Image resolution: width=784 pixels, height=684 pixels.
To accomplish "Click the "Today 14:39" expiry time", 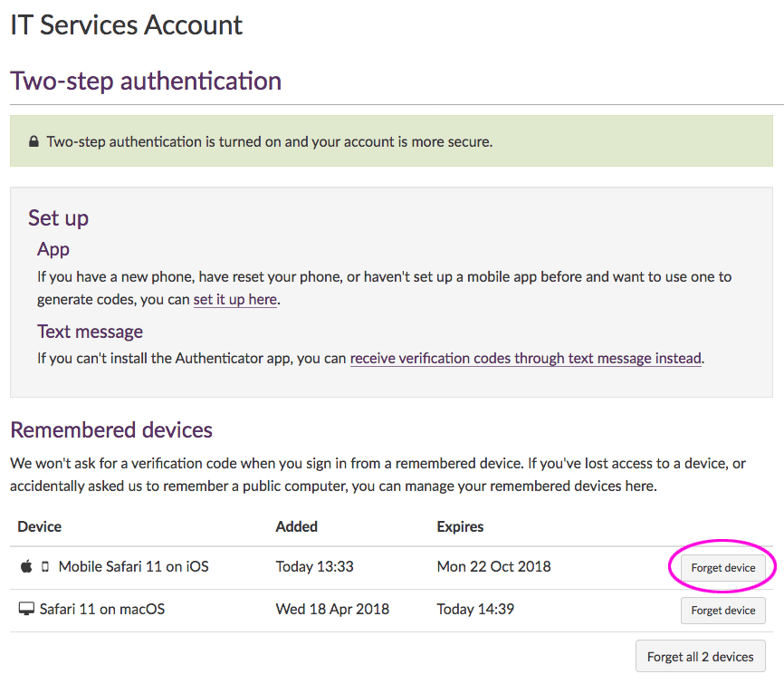I will [475, 610].
